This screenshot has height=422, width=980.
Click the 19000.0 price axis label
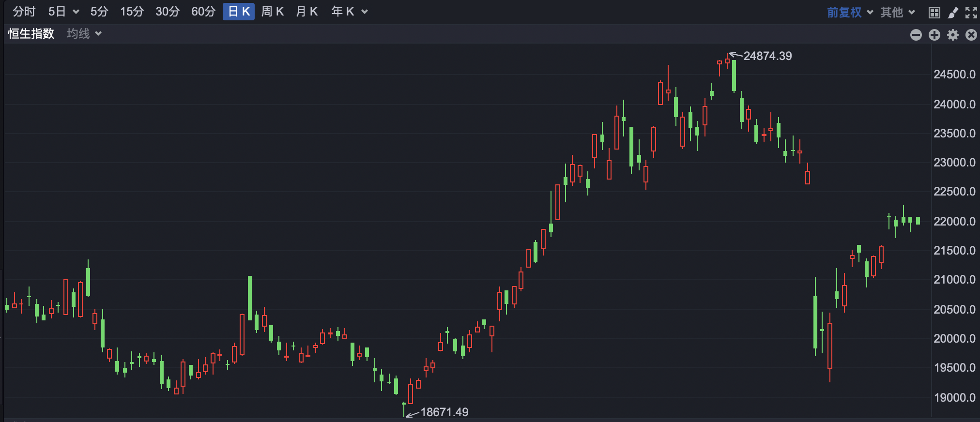954,398
